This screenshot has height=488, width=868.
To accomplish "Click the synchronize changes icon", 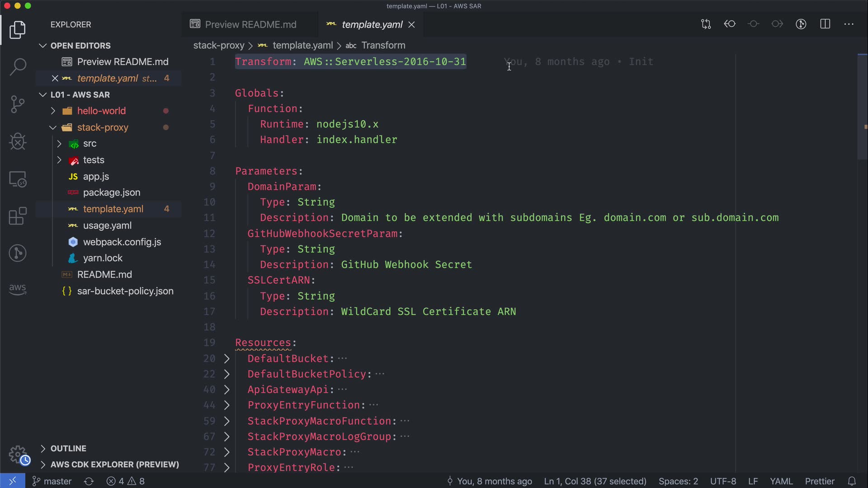I will [89, 481].
